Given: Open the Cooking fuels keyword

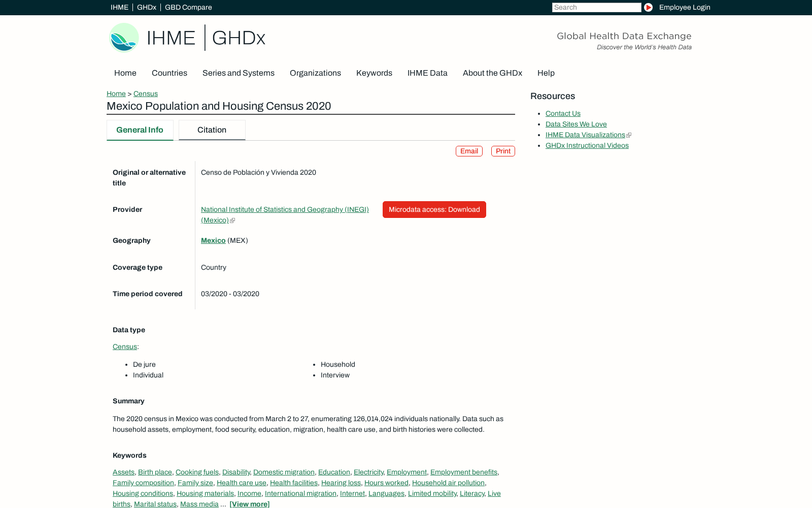Looking at the screenshot, I should (197, 472).
